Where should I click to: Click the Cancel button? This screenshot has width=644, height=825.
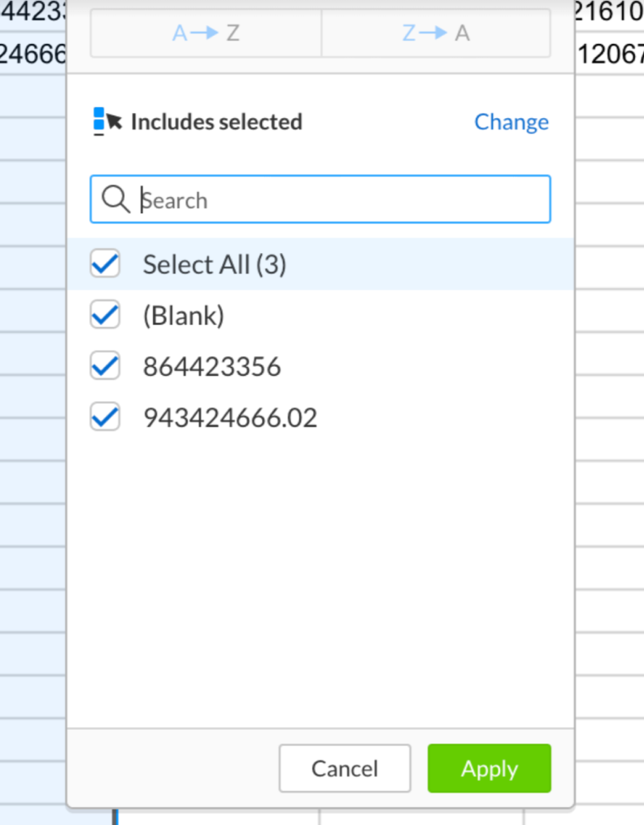coord(345,768)
